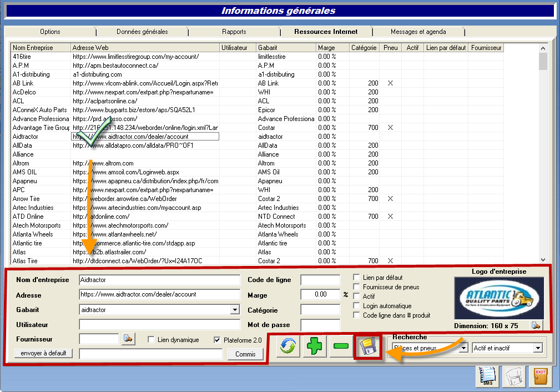
Task: Select the Ressources Internet tab
Action: coord(326,32)
